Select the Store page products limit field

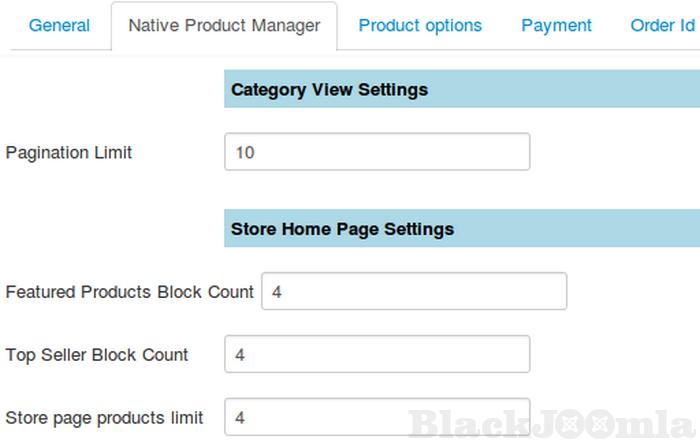click(x=377, y=417)
